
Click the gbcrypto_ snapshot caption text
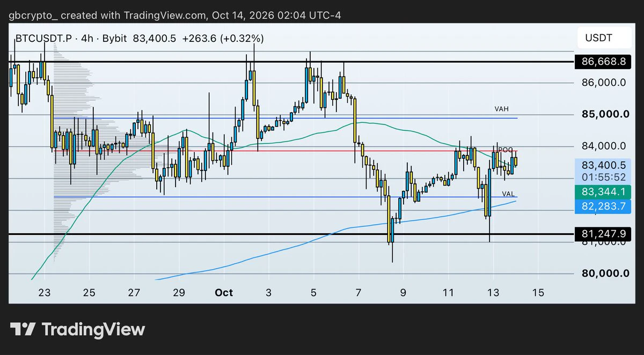click(174, 15)
